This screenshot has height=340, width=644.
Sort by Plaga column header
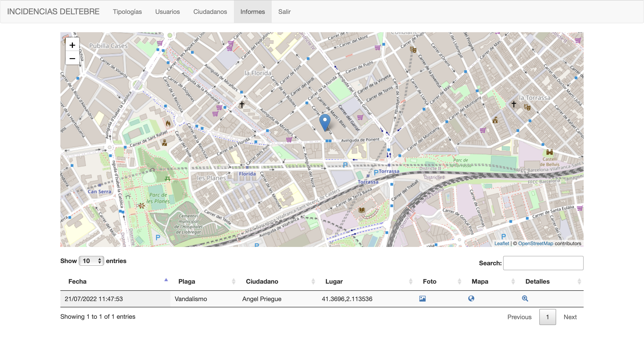[187, 281]
